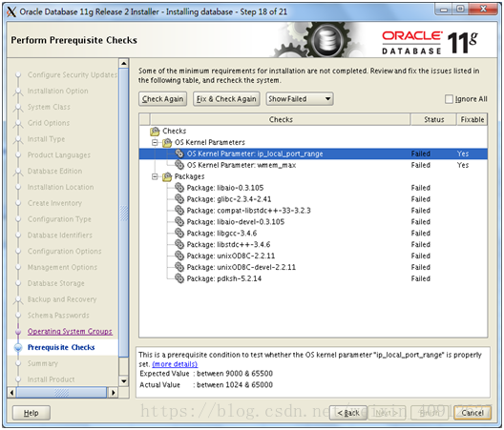Viewport: 504px width, 430px height.
Task: Select Package: libaio-devel-0.3.105 row
Action: coord(313,221)
